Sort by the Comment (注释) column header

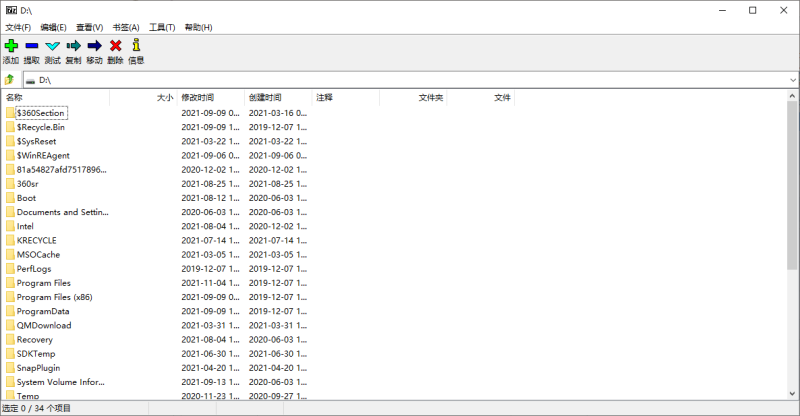pyautogui.click(x=345, y=97)
